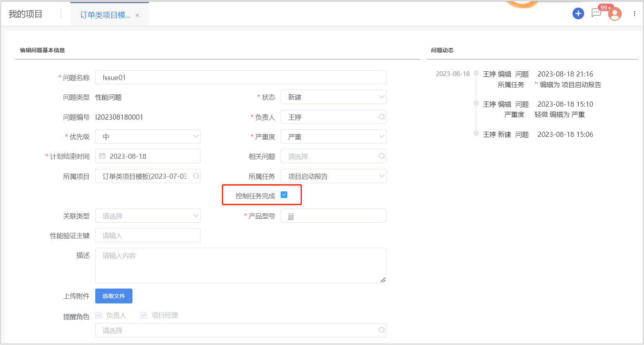The width and height of the screenshot is (644, 345).
Task: Click search icon in 相关问题 field
Action: pos(381,156)
